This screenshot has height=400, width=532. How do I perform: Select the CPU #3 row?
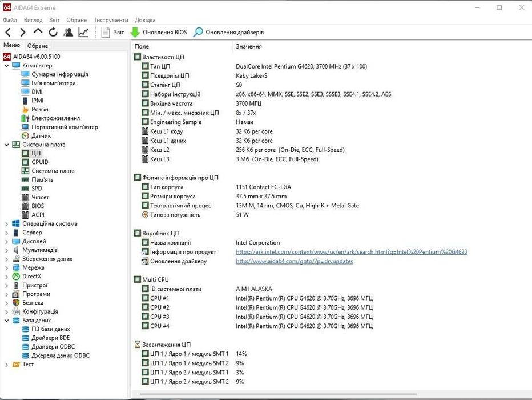tap(332, 317)
